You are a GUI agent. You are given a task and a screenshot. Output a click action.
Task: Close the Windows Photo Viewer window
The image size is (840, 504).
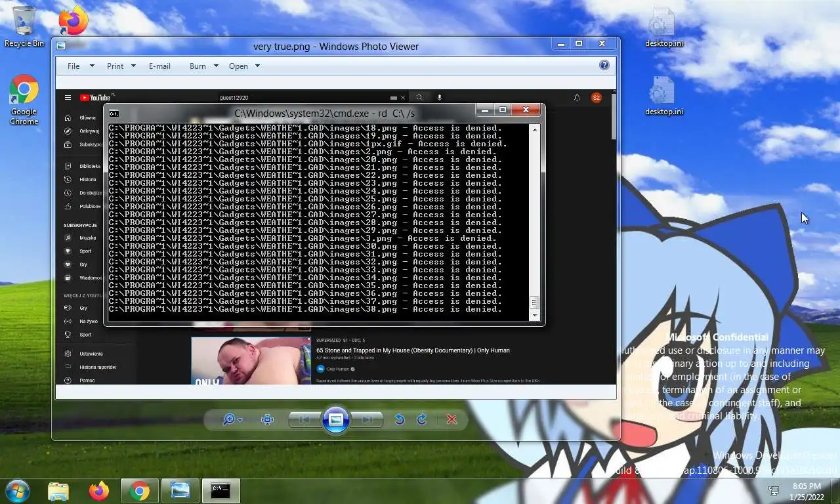coord(602,44)
